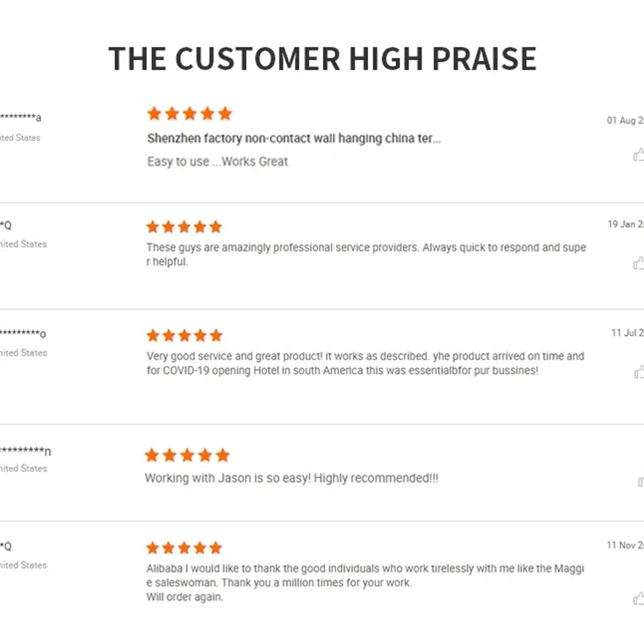Click thumbs-up on the 11 Nov Alibaba review
Screen dimensions: 644x644
(x=638, y=599)
